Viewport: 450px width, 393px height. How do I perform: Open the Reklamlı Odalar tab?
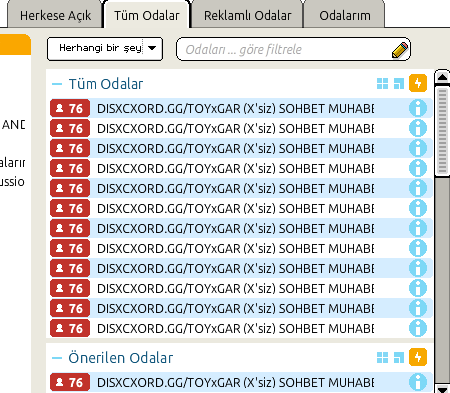coord(247,15)
